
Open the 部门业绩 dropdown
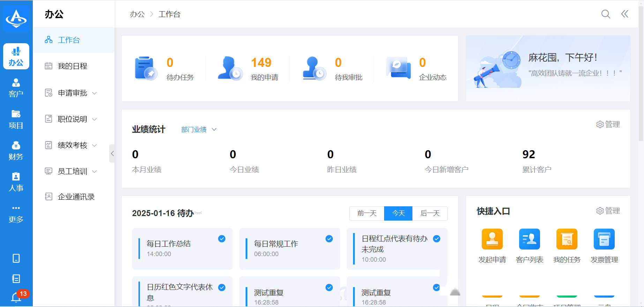tap(199, 130)
